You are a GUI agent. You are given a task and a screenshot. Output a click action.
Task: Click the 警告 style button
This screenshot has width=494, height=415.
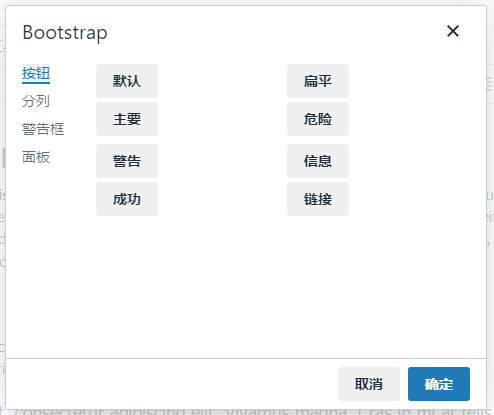pyautogui.click(x=127, y=161)
